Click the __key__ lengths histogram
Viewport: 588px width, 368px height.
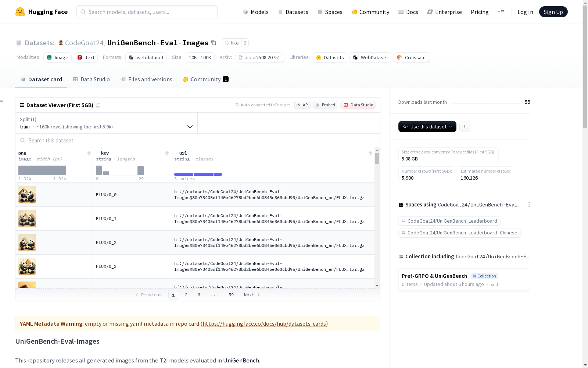[x=120, y=170]
